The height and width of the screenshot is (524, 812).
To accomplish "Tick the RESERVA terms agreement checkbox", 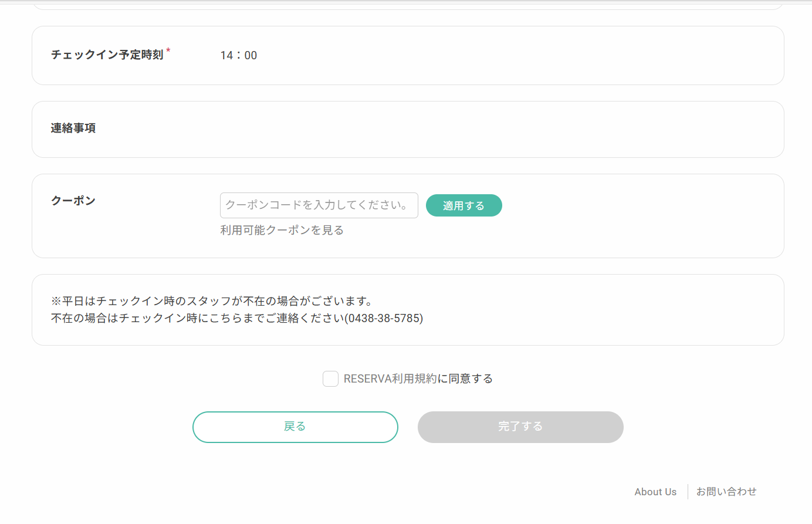I will point(330,379).
